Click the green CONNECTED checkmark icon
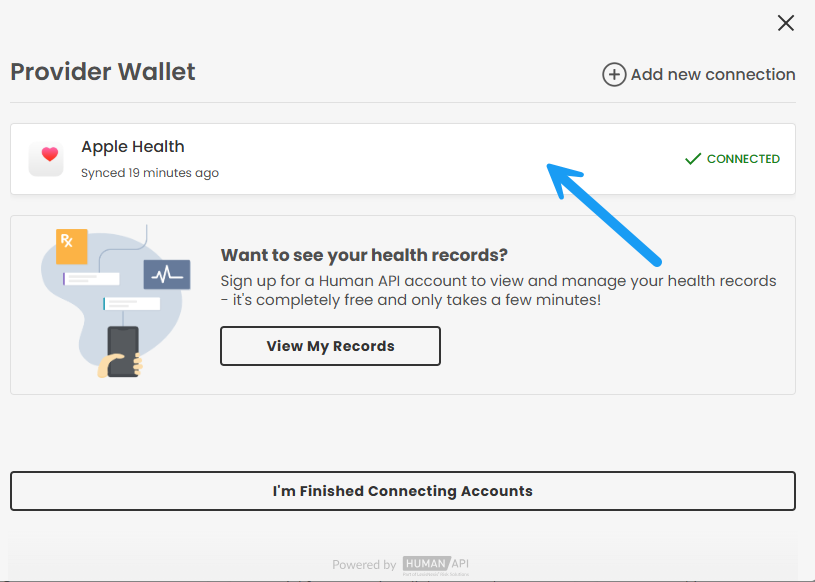Image resolution: width=815 pixels, height=582 pixels. (693, 158)
